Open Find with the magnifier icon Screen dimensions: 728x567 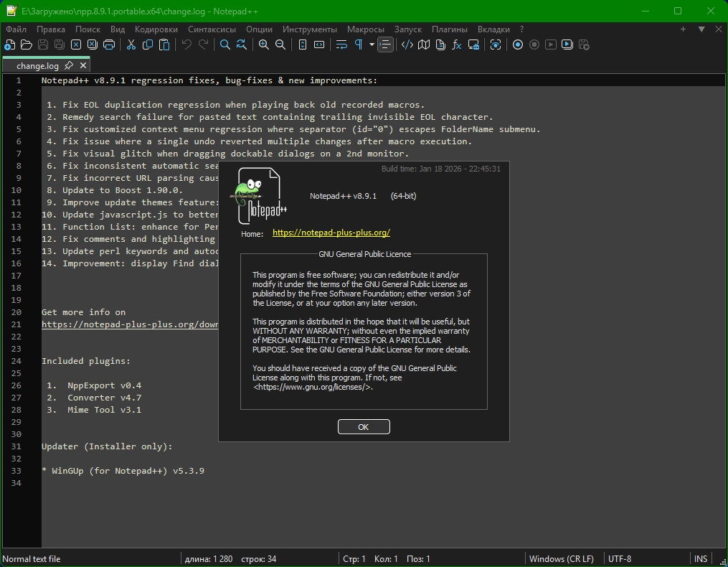224,44
